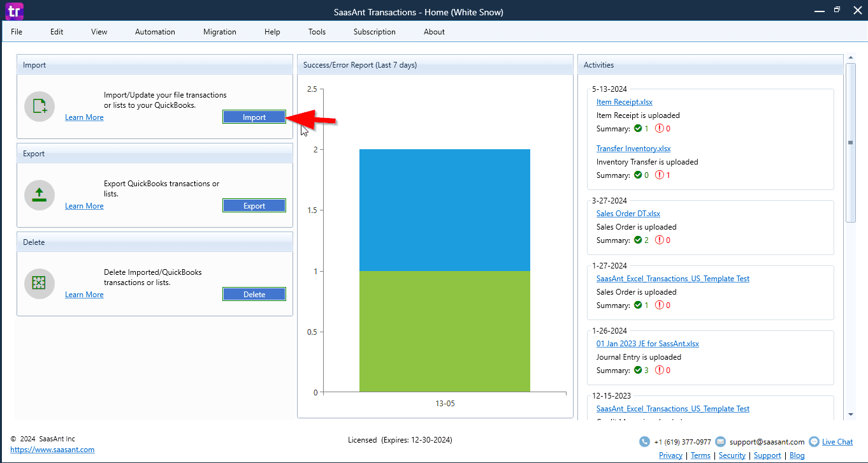Click the 5-13-2024 activity date header

(x=609, y=89)
